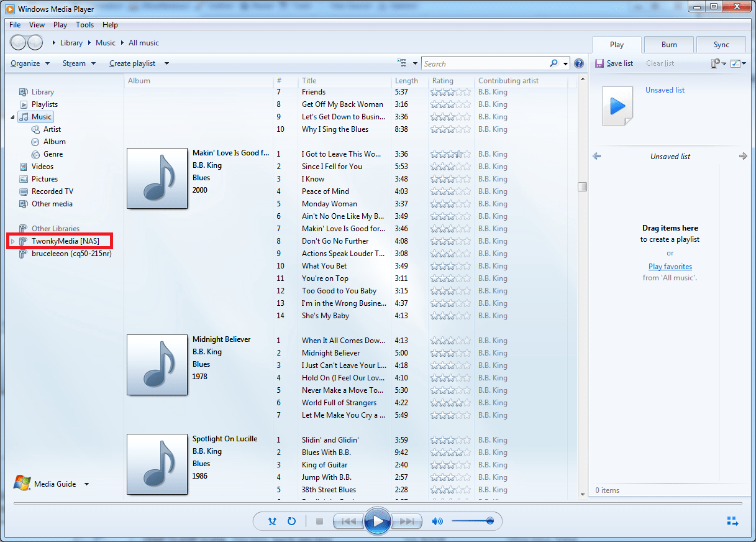Image resolution: width=756 pixels, height=542 pixels.
Task: Open the search box dropdown arrow
Action: [x=565, y=63]
